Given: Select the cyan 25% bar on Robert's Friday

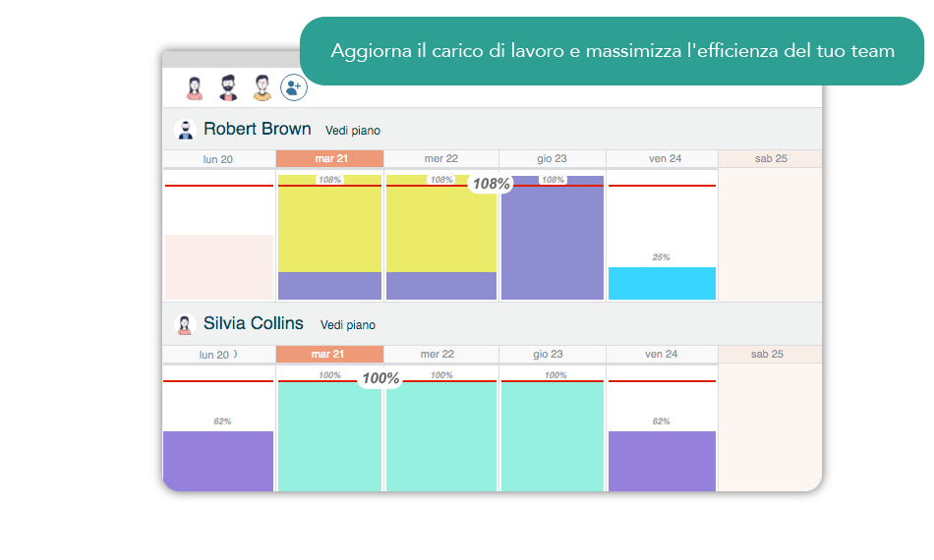Looking at the screenshot, I should [662, 283].
